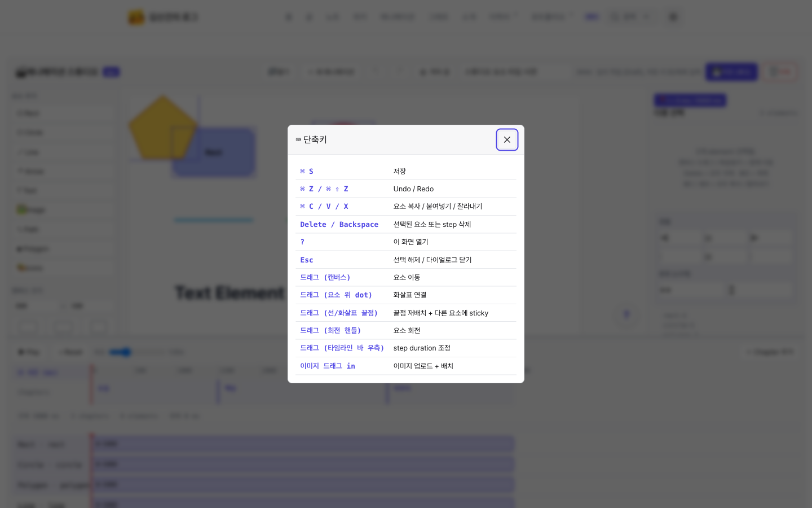The width and height of the screenshot is (812, 508).
Task: Click the '화살표 연결' description
Action: point(410,295)
